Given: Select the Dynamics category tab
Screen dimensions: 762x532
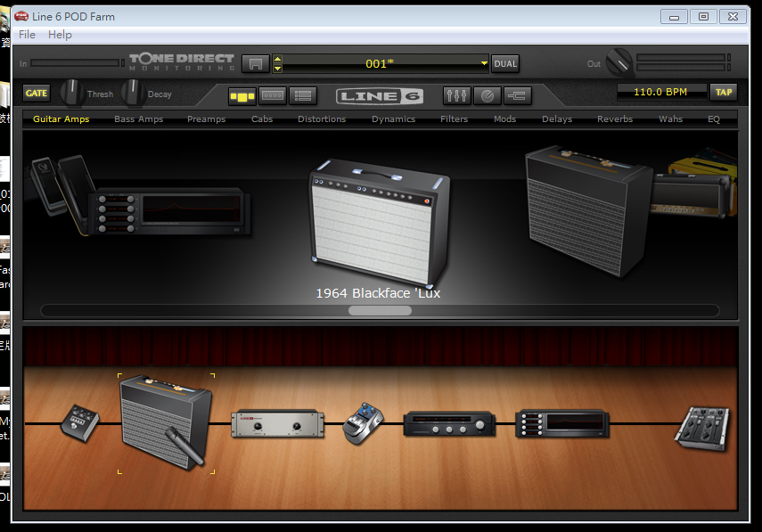Looking at the screenshot, I should click(394, 119).
